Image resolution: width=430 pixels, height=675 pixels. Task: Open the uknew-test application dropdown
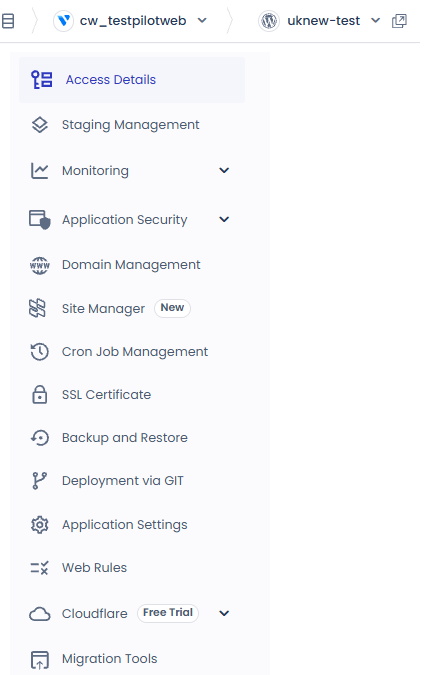click(376, 20)
